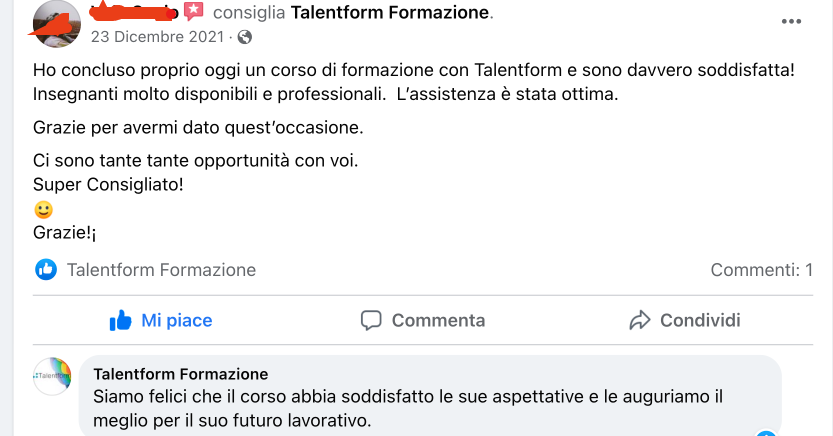The width and height of the screenshot is (833, 436).
Task: Click the 'Super Consigliato!' line of the post
Action: pos(108,185)
